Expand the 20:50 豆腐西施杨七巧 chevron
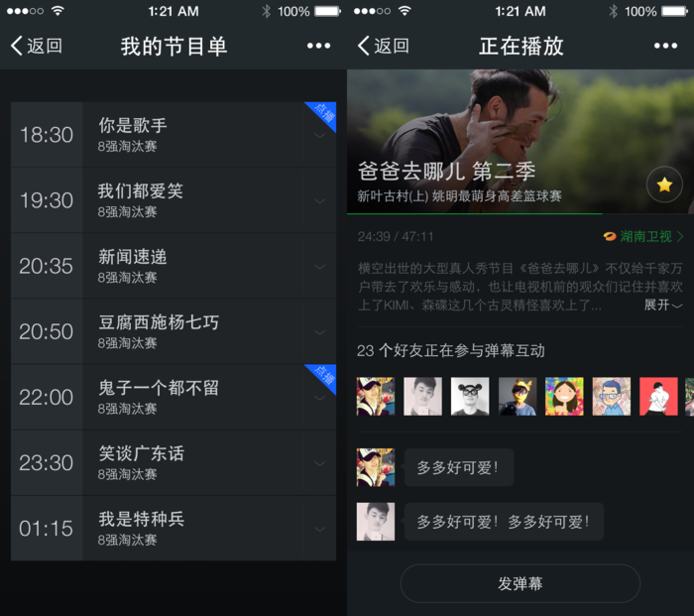The height and width of the screenshot is (616, 694). (x=319, y=331)
